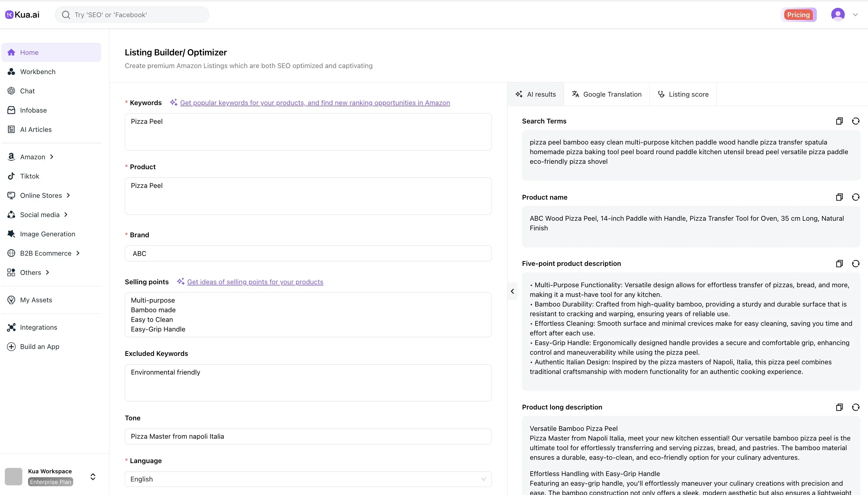Click the Pricing button

(x=799, y=14)
